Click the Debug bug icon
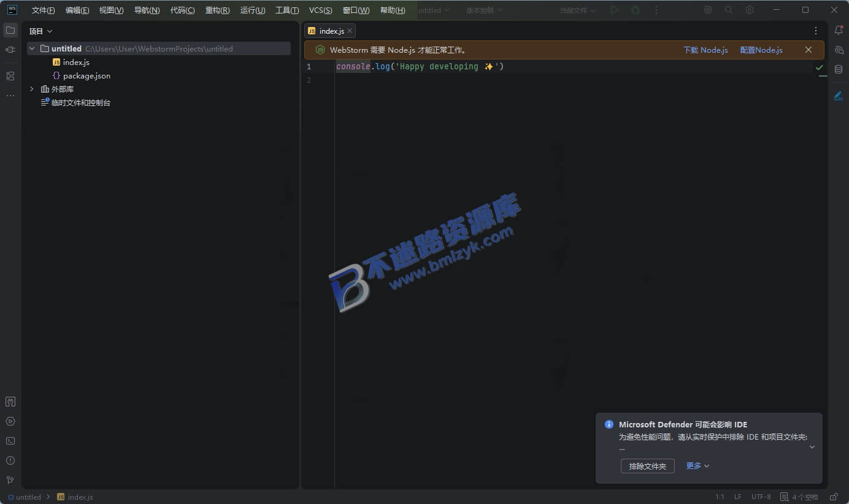 (636, 10)
